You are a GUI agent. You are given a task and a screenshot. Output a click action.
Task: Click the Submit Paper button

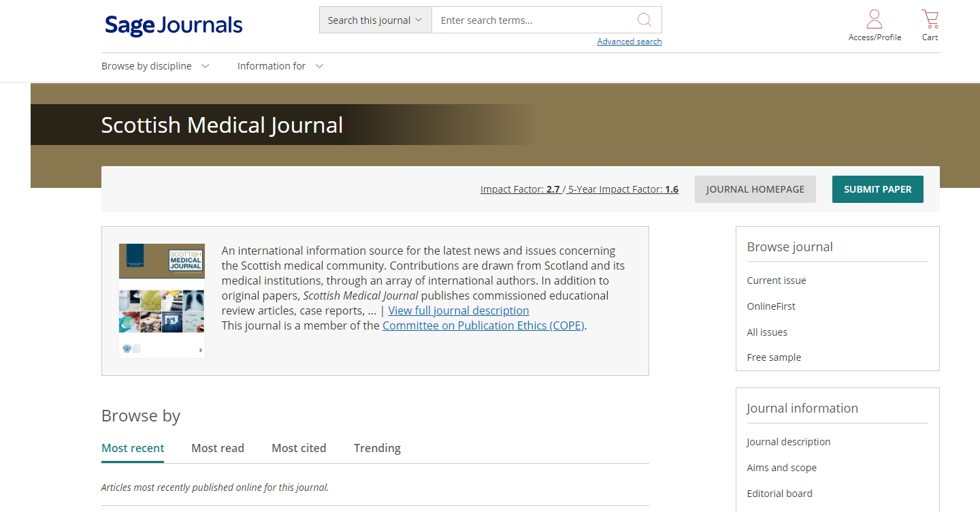click(878, 189)
